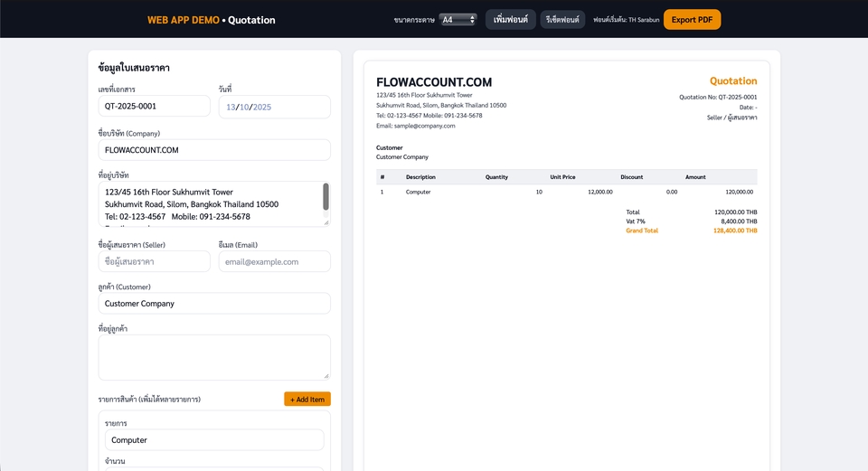Image resolution: width=868 pixels, height=471 pixels.
Task: Focus the email@example.com input field
Action: point(275,261)
